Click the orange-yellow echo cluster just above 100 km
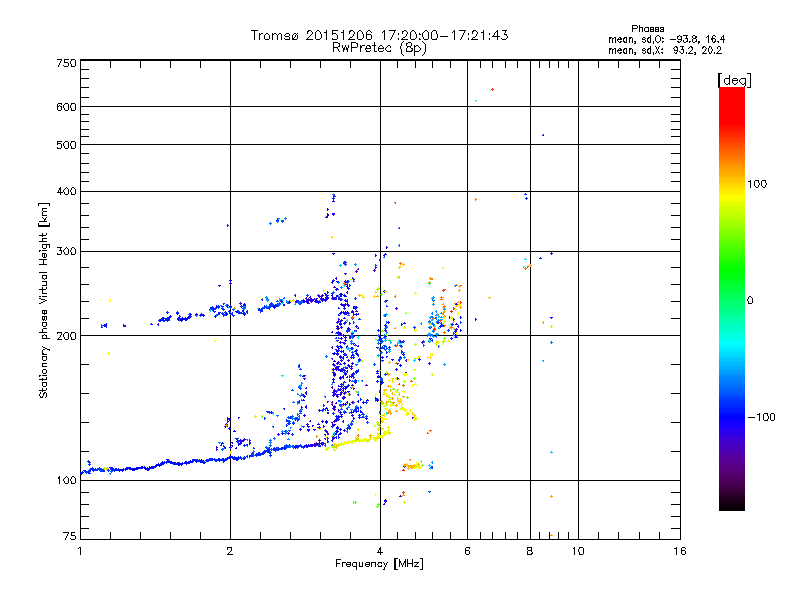 413,465
